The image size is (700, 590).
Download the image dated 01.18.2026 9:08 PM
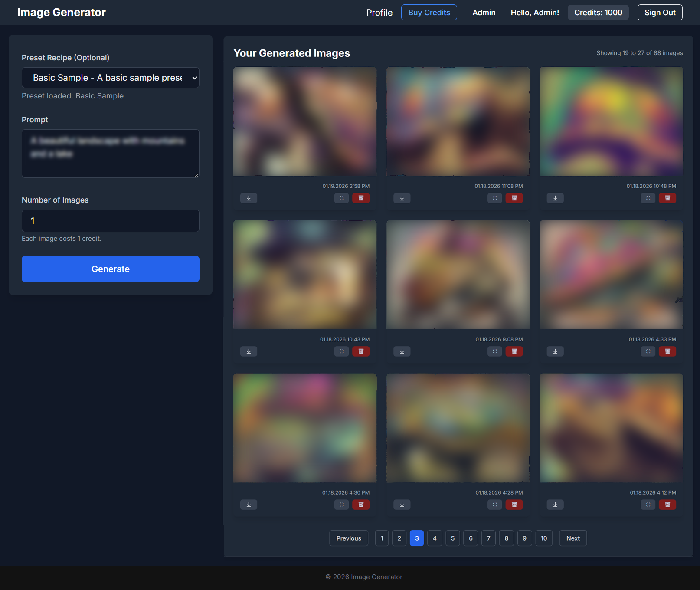pos(402,351)
